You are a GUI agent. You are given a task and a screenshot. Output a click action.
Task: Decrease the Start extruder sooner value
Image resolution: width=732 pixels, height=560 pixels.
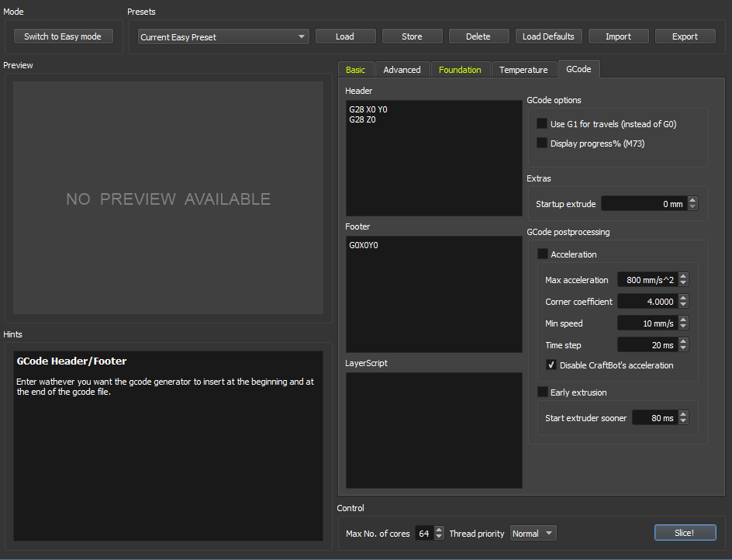coord(683,421)
